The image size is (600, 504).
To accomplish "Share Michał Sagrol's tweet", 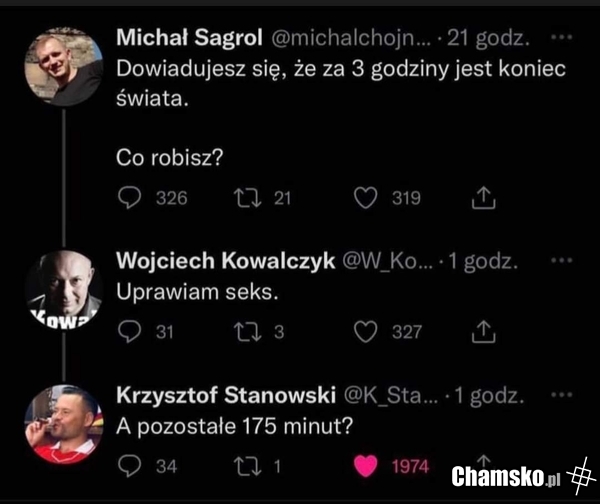I will (483, 197).
